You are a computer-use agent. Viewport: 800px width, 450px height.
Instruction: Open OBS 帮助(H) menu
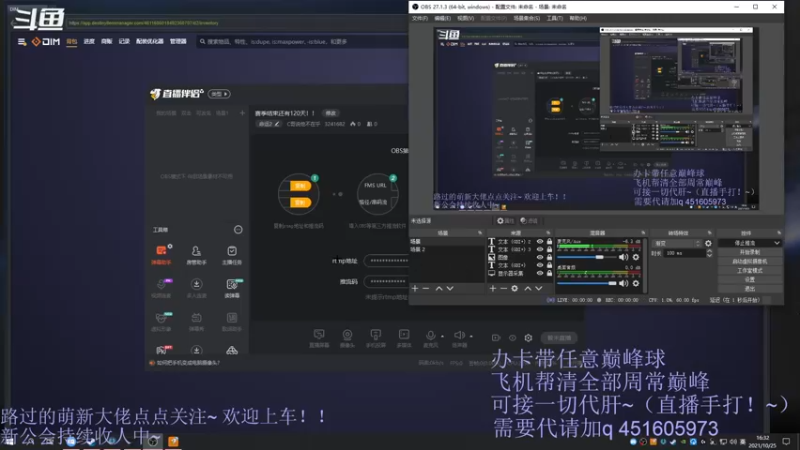pos(578,18)
